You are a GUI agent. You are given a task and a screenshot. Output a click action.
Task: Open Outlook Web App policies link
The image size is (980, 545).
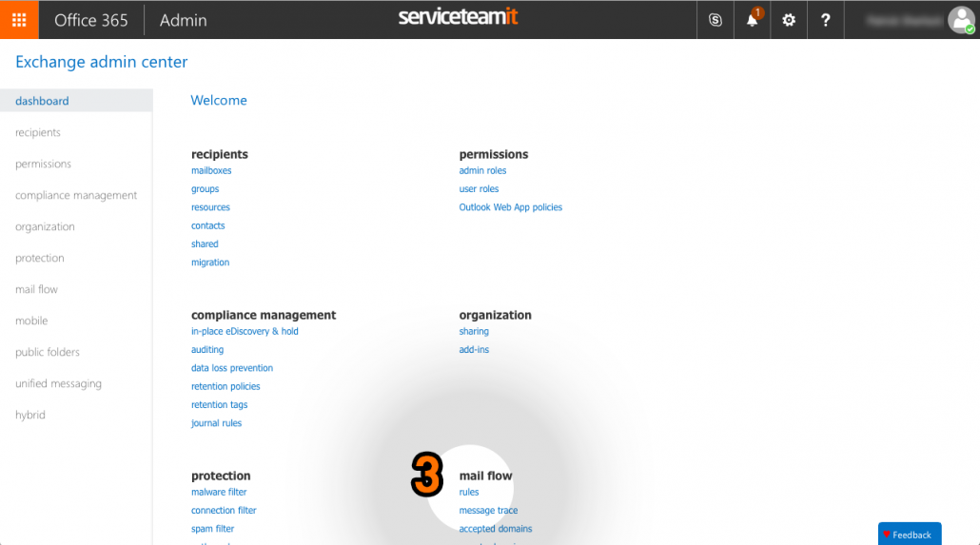511,207
